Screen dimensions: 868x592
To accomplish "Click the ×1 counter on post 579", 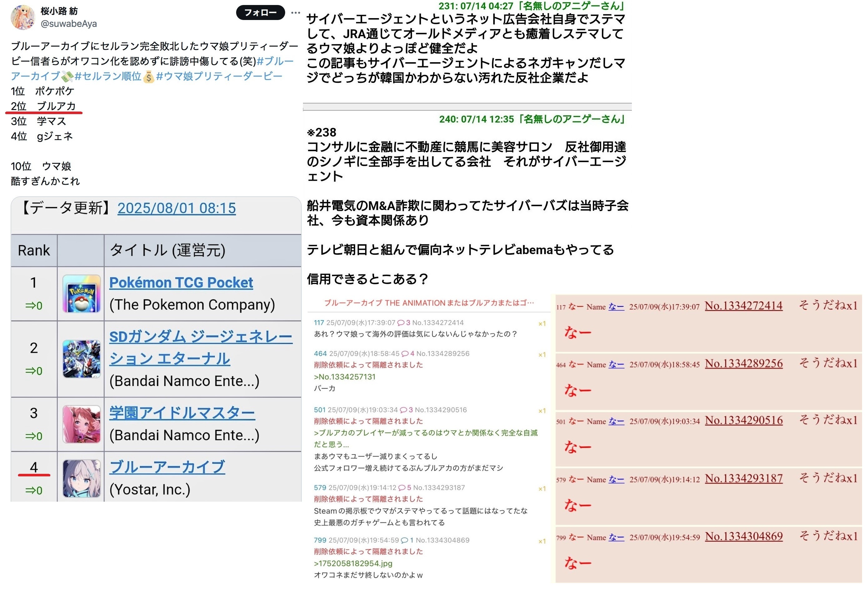I will [542, 489].
